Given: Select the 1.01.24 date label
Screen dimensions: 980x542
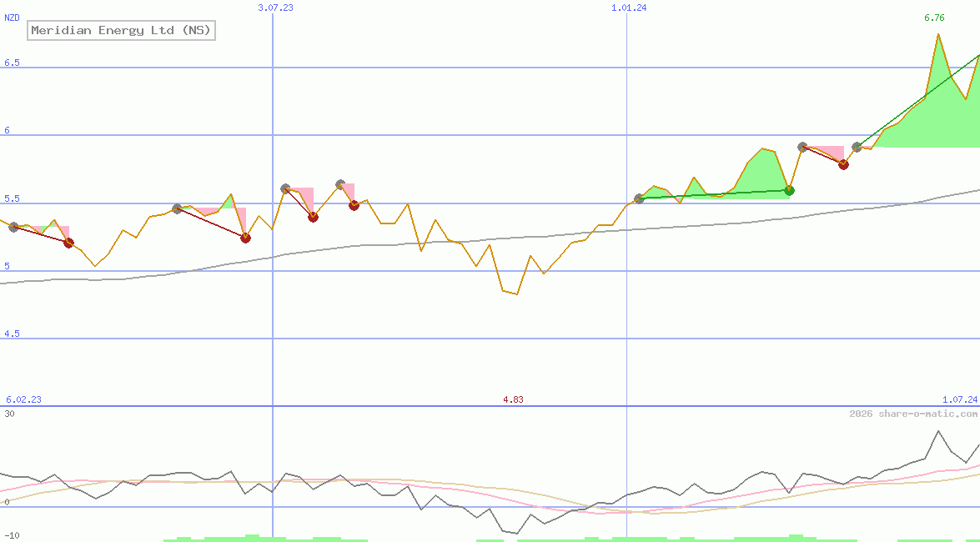Looking at the screenshot, I should tap(626, 8).
